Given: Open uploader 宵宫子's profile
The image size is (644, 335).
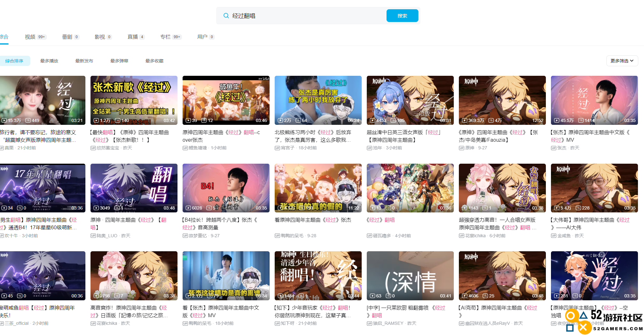Looking at the screenshot, I should click(x=288, y=148).
